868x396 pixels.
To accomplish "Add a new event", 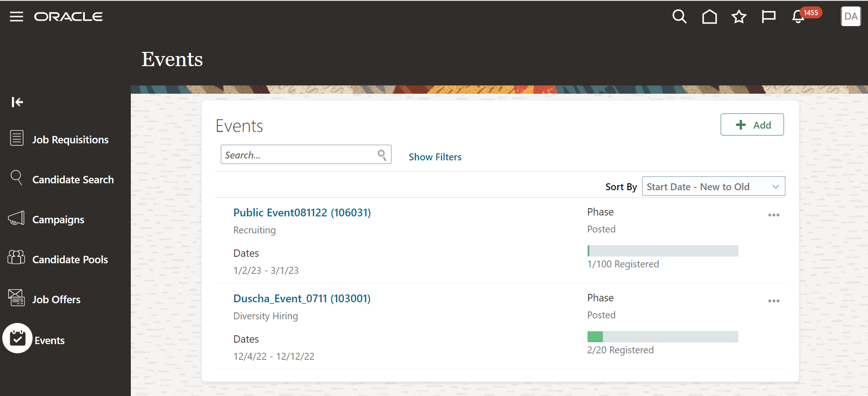I will 752,124.
